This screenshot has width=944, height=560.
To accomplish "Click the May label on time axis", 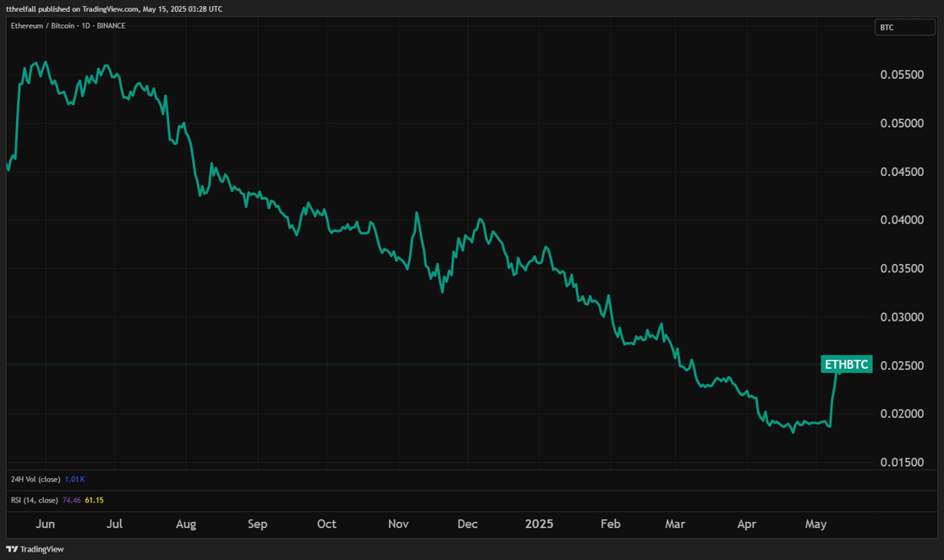I will coord(815,524).
